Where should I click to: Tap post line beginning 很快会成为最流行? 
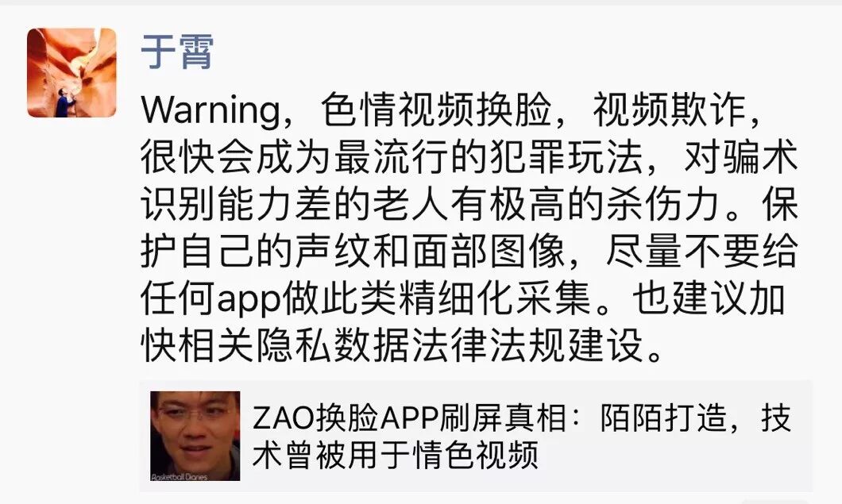pos(469,158)
